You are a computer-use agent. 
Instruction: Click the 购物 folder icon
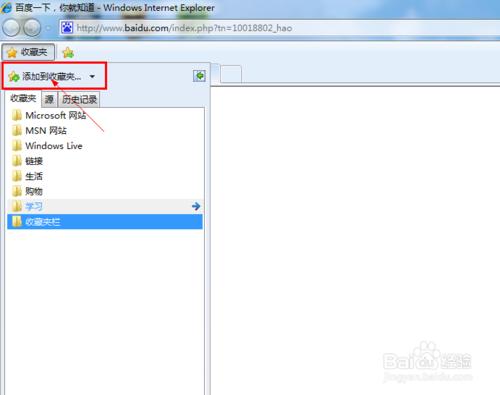[17, 191]
